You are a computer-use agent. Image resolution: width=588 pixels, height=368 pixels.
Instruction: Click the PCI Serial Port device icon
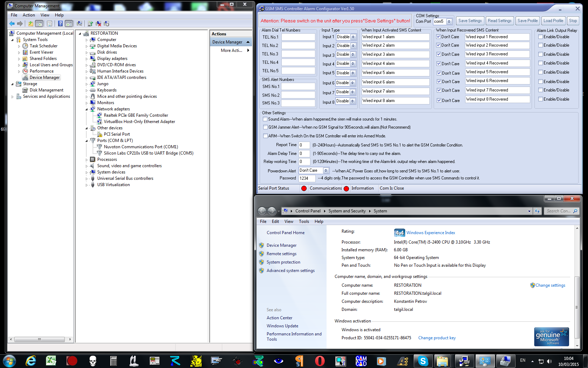point(99,134)
